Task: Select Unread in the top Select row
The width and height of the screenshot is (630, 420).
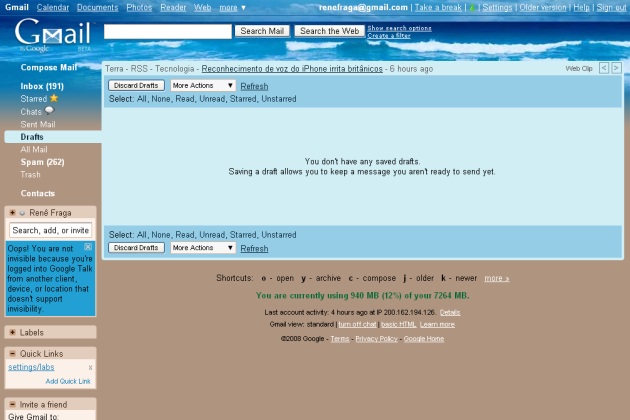Action: point(212,98)
